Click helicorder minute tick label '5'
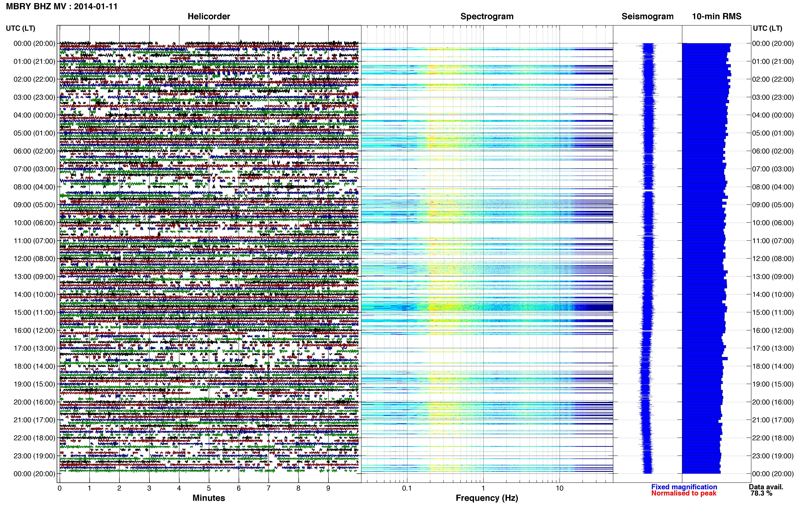812x508 pixels. point(209,488)
